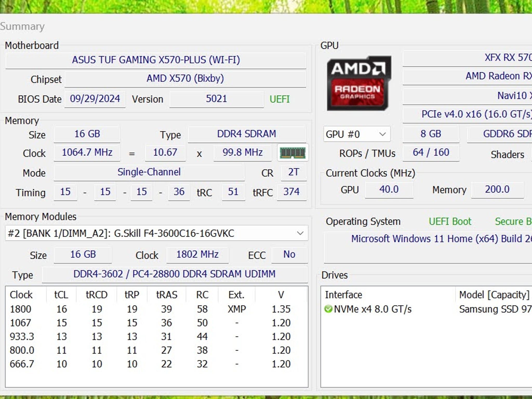The height and width of the screenshot is (399, 532).
Task: Click the DDR4-3602 / PC4-28800 type field
Action: click(x=175, y=274)
